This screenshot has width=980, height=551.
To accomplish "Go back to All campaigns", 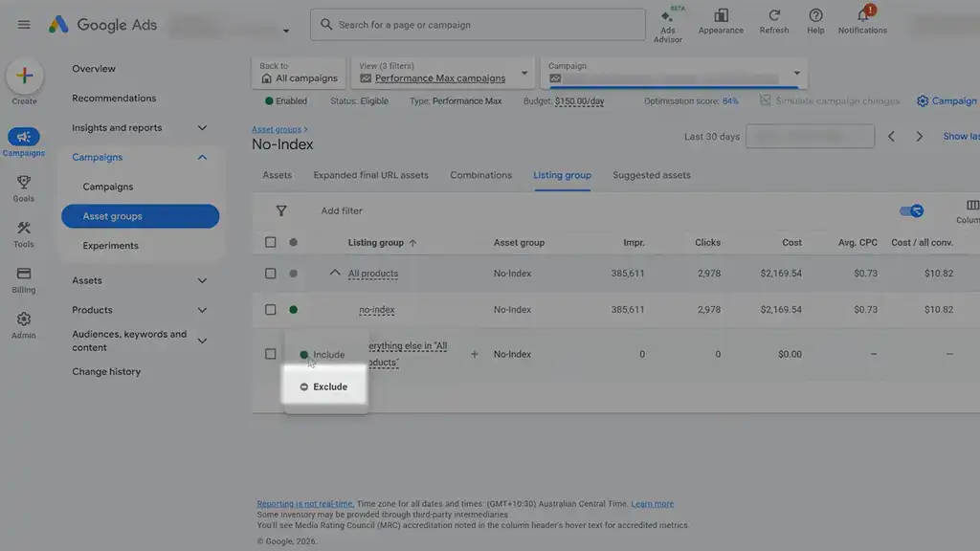I will [x=299, y=73].
